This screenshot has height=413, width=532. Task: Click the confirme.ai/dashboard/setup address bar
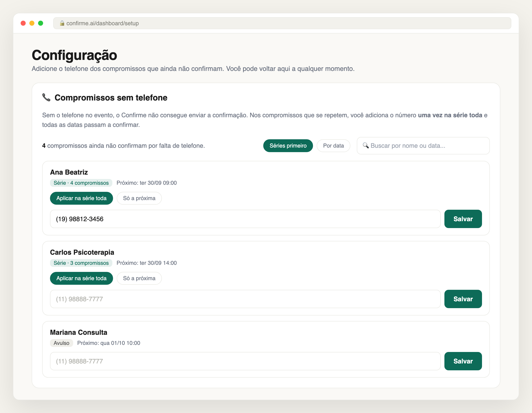point(282,23)
